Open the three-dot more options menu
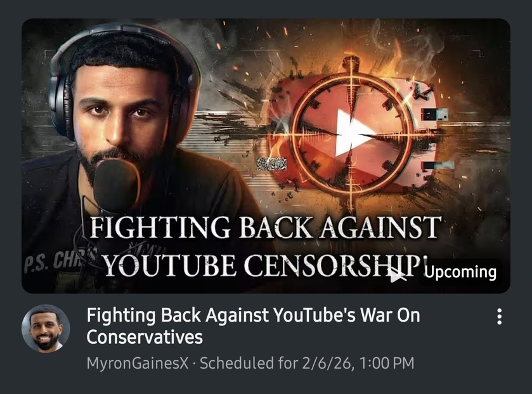Screen dimensions: 532x394 click(x=499, y=317)
